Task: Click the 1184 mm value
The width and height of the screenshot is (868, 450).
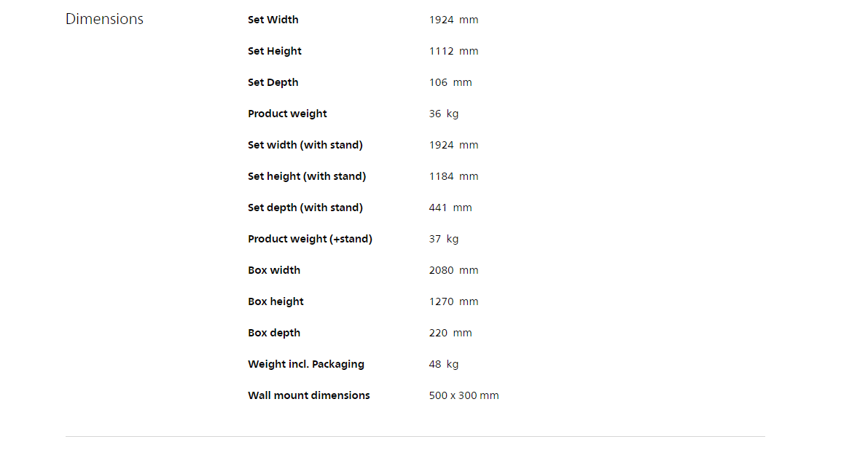Action: coord(453,176)
